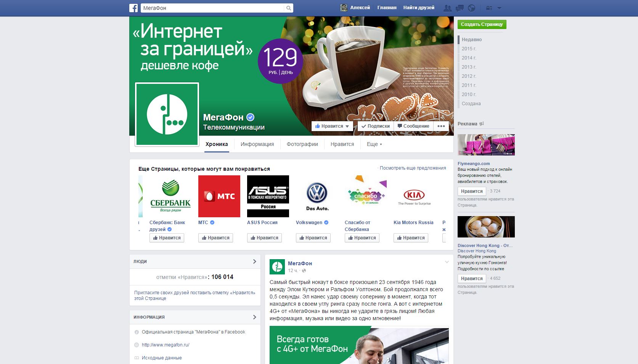Click the green Создать Страницу button
The width and height of the screenshot is (638, 364).
click(482, 24)
